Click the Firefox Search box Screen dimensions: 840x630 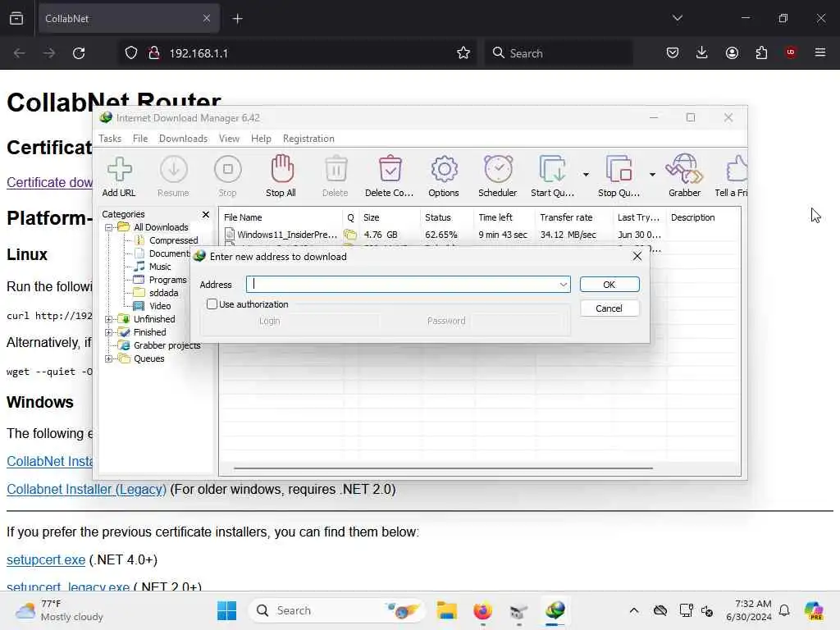(559, 53)
